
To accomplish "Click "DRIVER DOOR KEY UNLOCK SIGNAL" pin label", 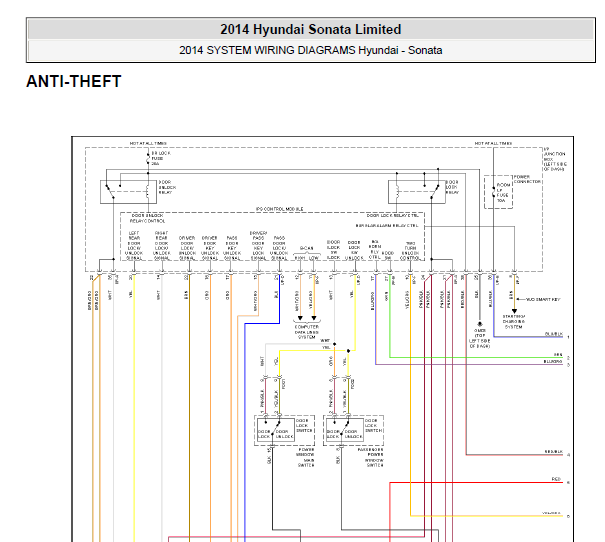I will 210,248.
